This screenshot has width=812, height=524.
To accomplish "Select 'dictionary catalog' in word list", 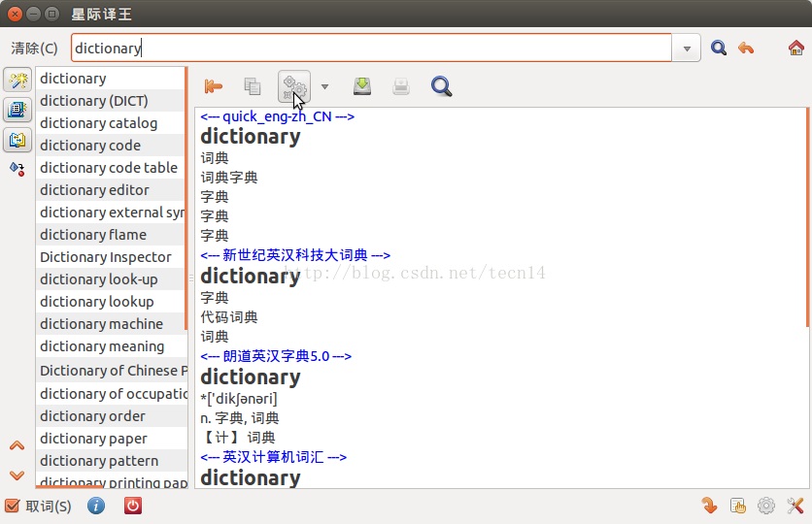I will coord(110,123).
